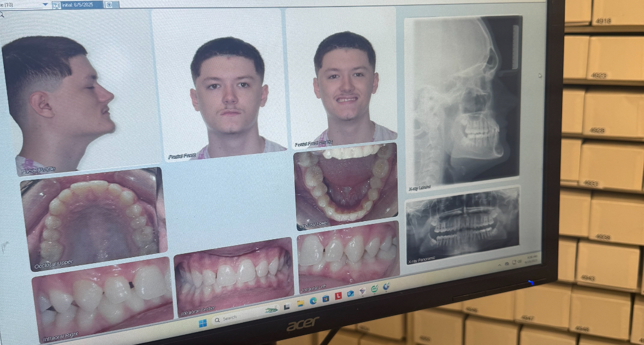Open the blue circular app on taskbar
The image size is (644, 345).
click(x=386, y=287)
